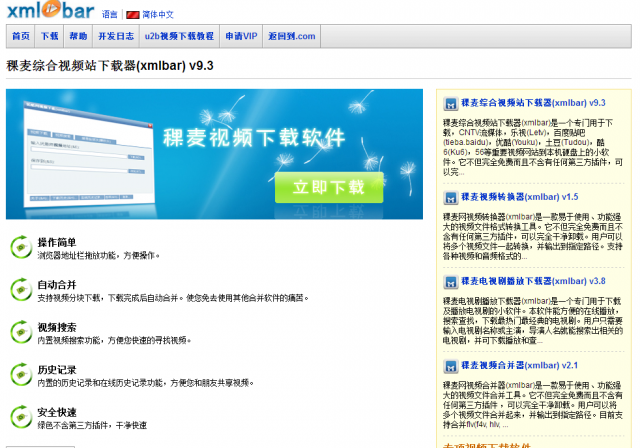Switch language via 简体中文 link
The height and width of the screenshot is (448, 640).
pos(158,15)
